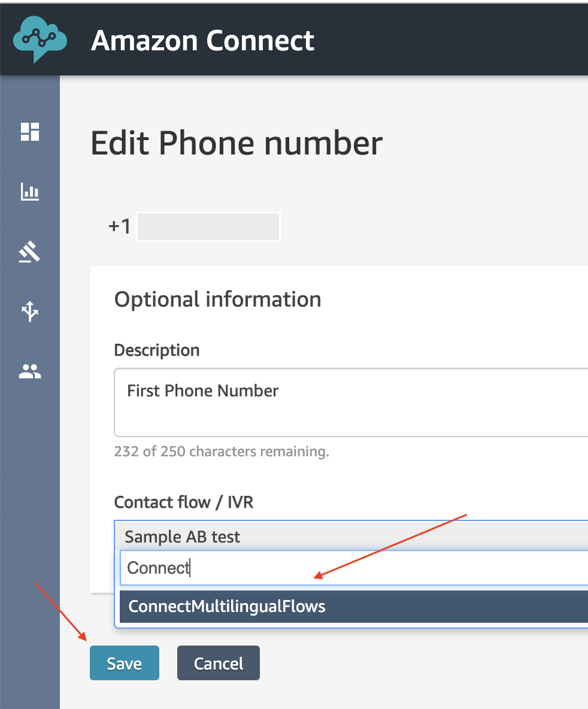This screenshot has height=709, width=588.
Task: Click the Optional information section heading
Action: (x=217, y=299)
